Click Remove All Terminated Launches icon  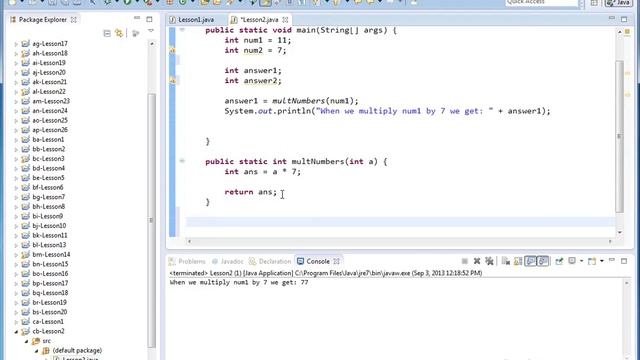point(489,261)
